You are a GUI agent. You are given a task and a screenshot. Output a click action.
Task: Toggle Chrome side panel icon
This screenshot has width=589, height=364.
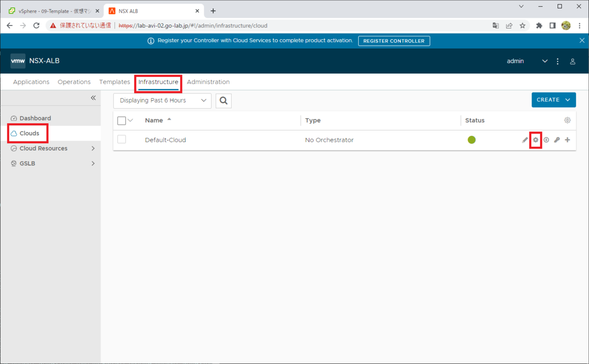coord(552,26)
